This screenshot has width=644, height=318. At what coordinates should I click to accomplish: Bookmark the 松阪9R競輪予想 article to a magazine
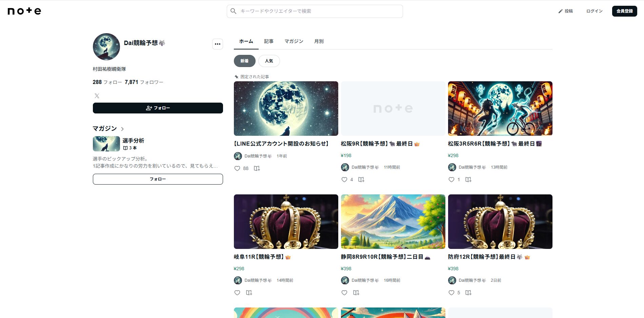361,179
